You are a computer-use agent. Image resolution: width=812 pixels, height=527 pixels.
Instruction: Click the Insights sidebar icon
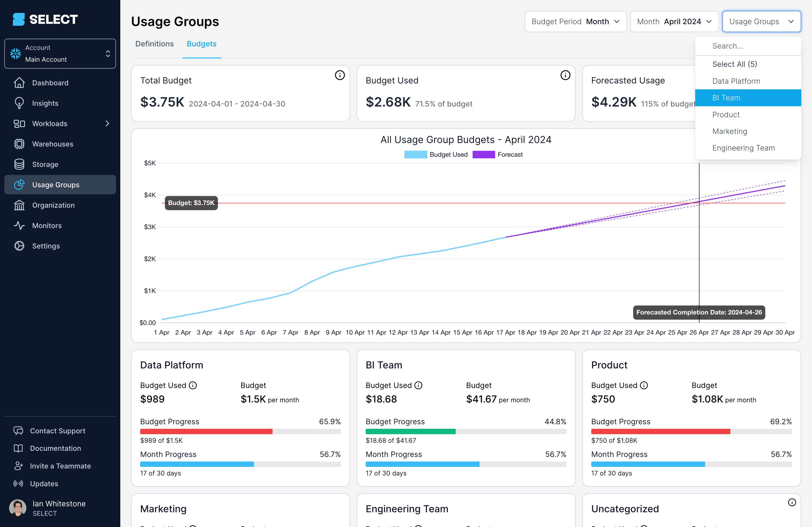click(18, 103)
